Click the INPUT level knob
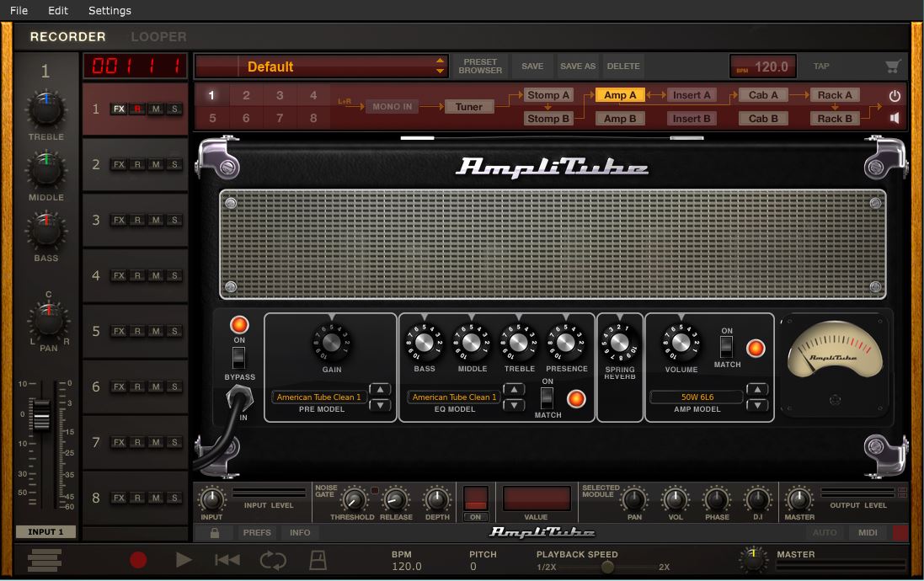The height and width of the screenshot is (581, 924). (x=211, y=499)
